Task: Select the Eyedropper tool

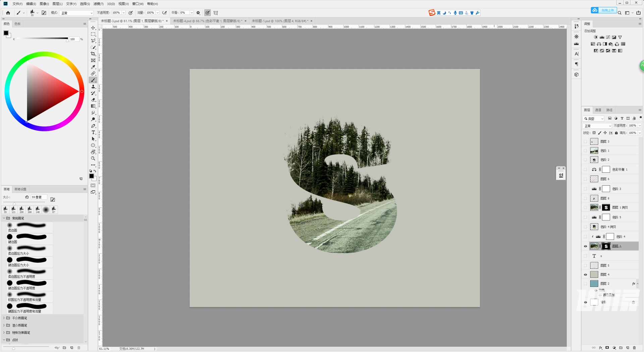Action: coord(93,67)
